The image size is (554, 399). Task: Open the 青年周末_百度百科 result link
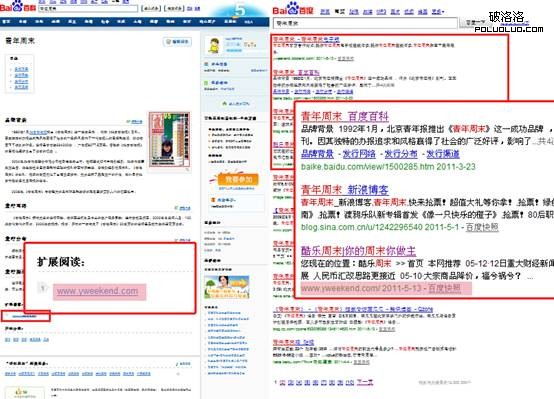coord(344,116)
